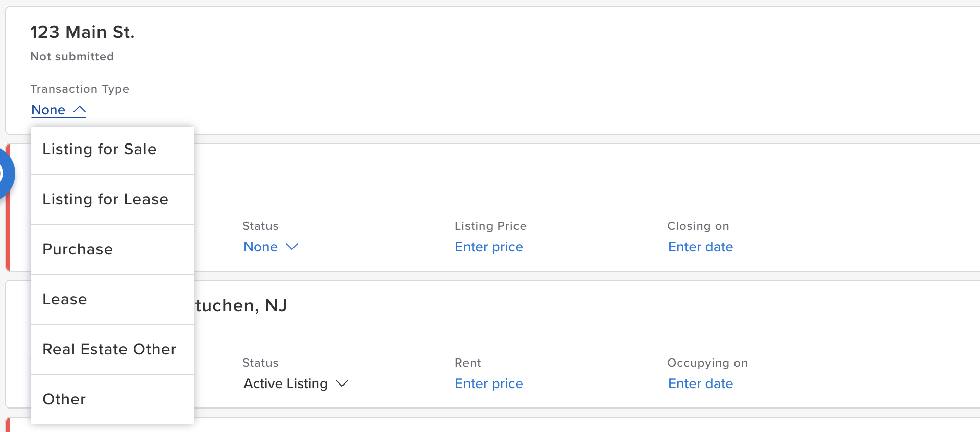Collapse Transaction Type menu via up chevron
This screenshot has height=432, width=980.
pyautogui.click(x=80, y=109)
